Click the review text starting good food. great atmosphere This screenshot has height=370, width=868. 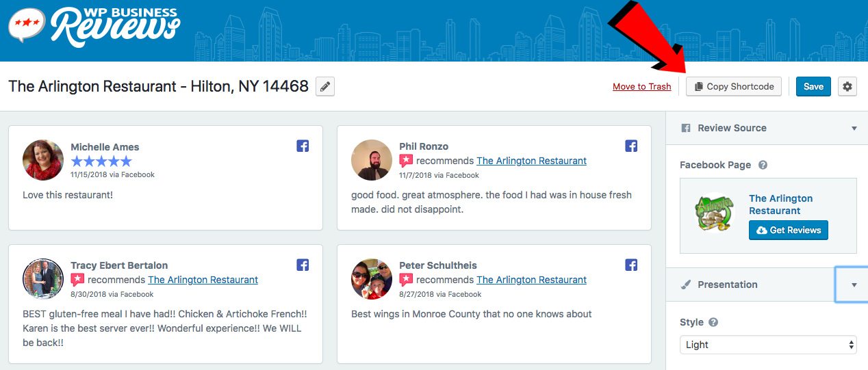(x=492, y=202)
